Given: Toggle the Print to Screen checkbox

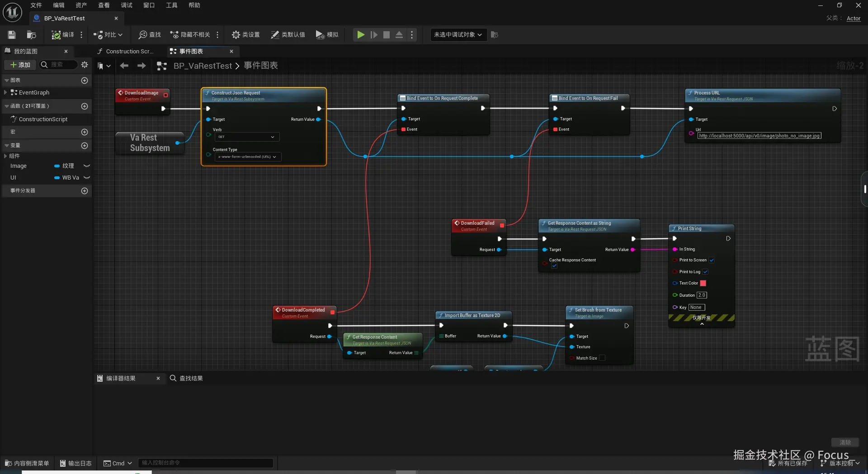Looking at the screenshot, I should click(x=712, y=260).
